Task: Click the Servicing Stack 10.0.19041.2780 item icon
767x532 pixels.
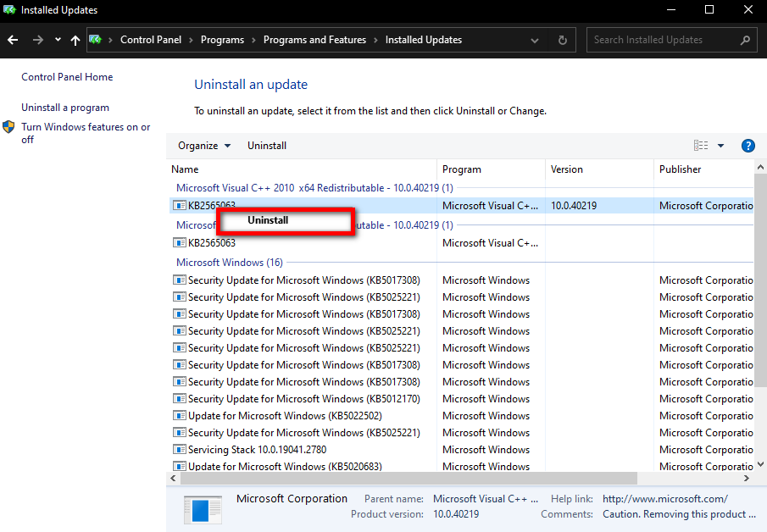Action: [180, 450]
